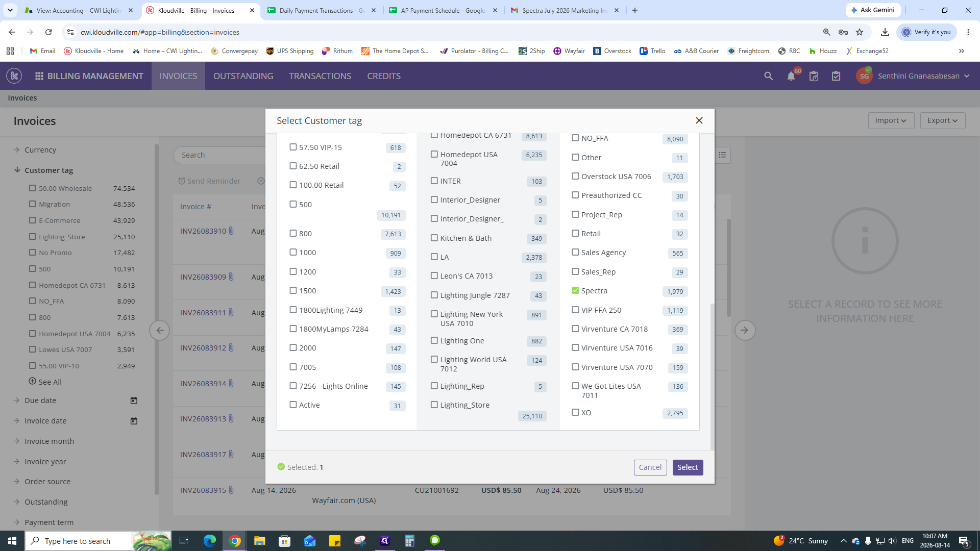This screenshot has width=980, height=551.
Task: Open the Billing Management apps grid icon
Action: pos(39,76)
